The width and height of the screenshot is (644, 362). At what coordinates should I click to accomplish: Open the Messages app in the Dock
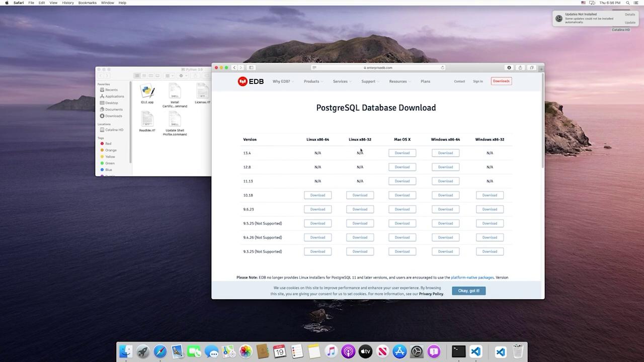coord(211,351)
